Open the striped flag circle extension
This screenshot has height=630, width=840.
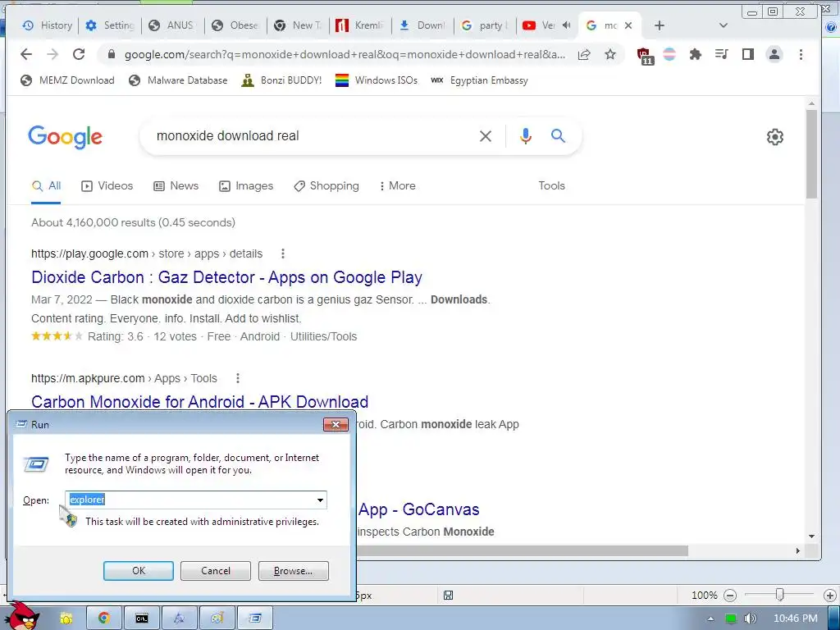[x=669, y=54]
